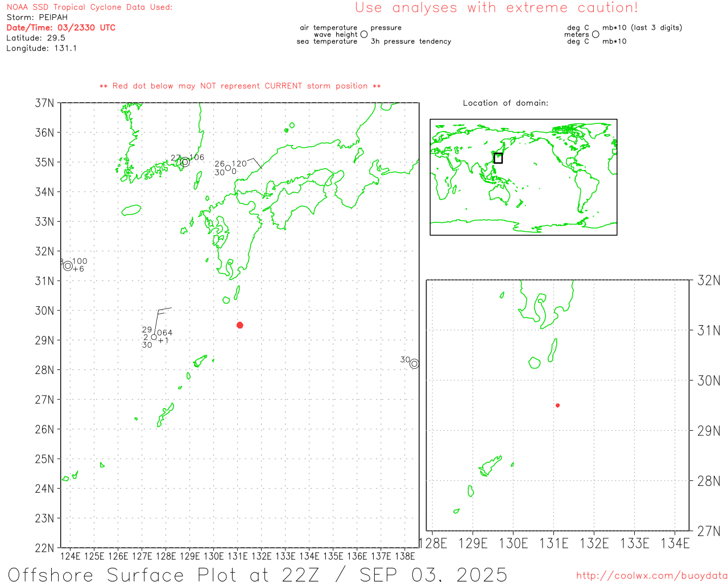This screenshot has width=728, height=582.
Task: Click the 'air temperature' legend label
Action: click(329, 28)
